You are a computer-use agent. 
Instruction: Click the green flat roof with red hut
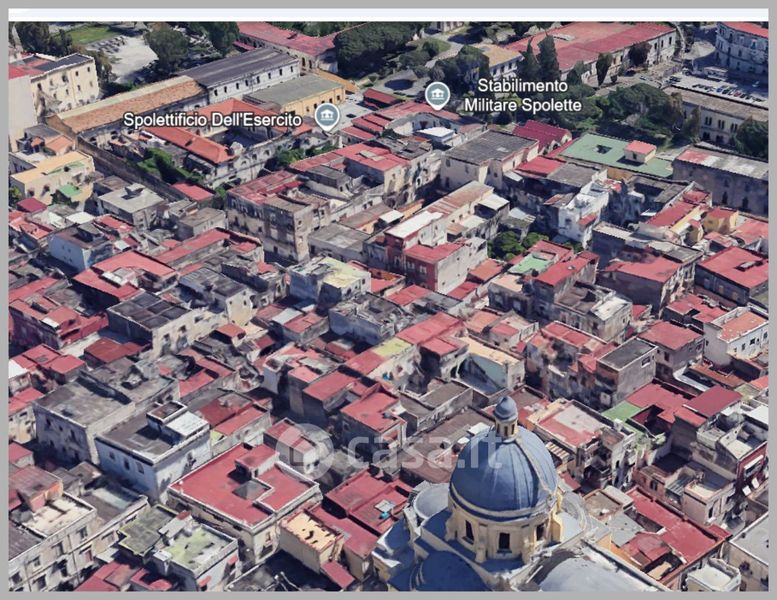(610, 153)
